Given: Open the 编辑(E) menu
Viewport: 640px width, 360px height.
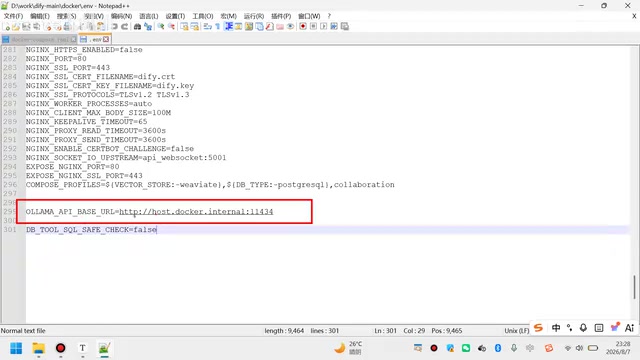Looking at the screenshot, I should click(40, 16).
